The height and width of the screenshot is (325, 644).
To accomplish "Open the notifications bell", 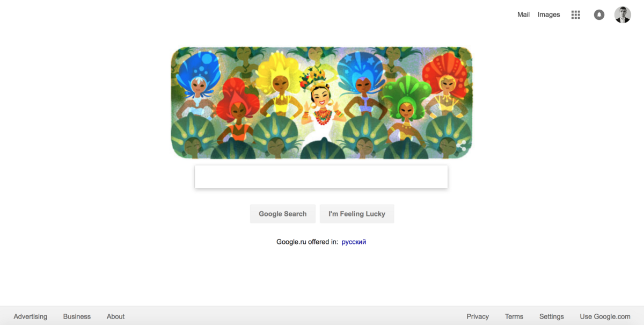I will click(599, 15).
